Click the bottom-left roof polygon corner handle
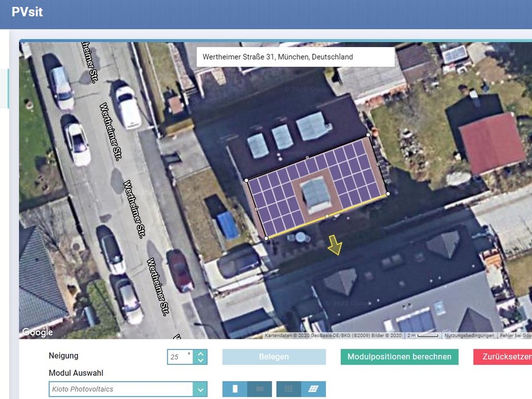The height and width of the screenshot is (399, 532). coord(266,238)
